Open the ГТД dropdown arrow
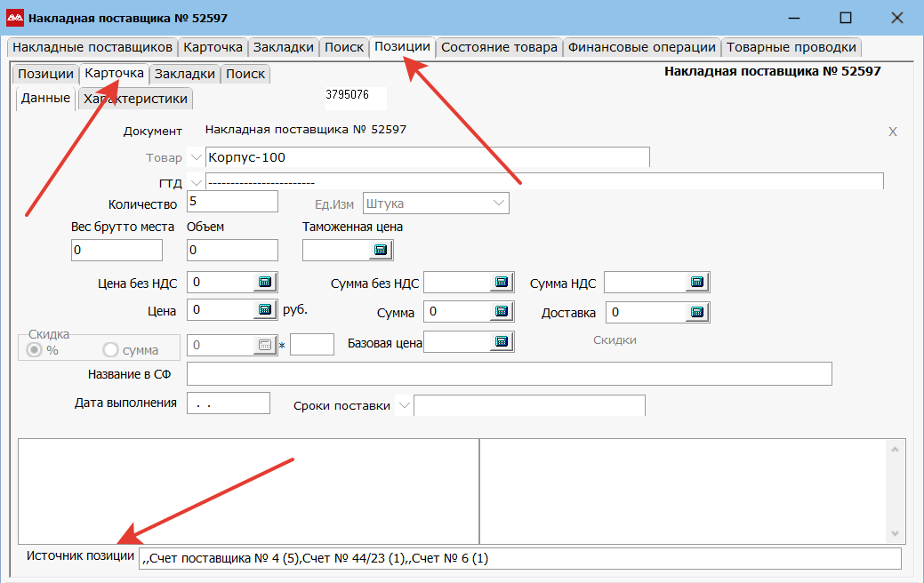The image size is (924, 583). coord(196,183)
